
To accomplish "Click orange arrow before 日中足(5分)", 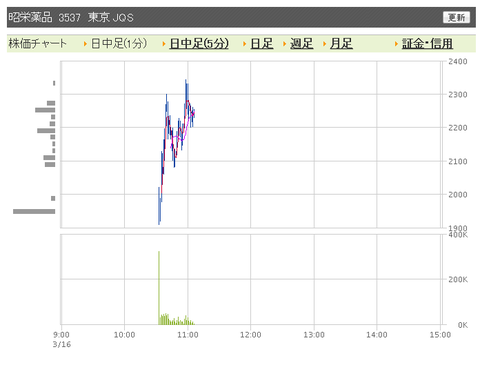I will tap(164, 44).
